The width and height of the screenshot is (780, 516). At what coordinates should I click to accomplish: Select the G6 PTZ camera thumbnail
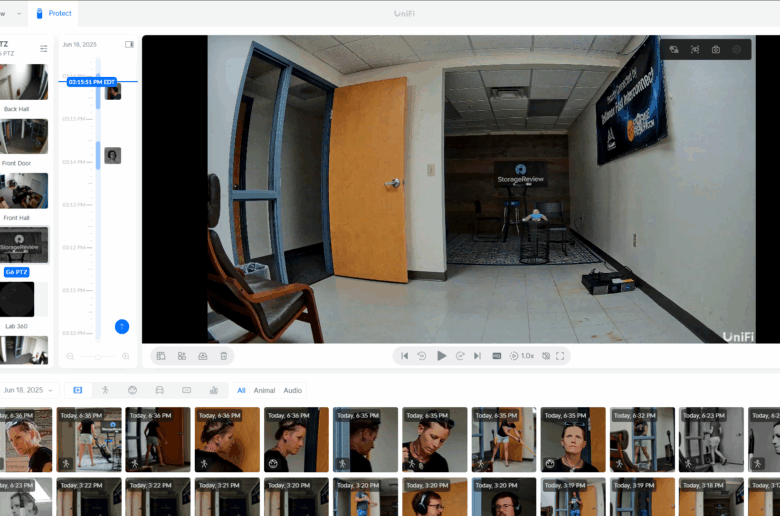24,245
